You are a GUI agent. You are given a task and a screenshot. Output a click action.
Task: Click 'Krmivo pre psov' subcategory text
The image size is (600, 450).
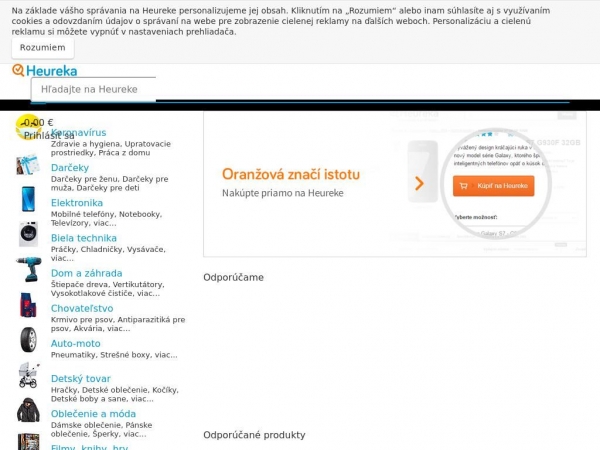(82, 320)
